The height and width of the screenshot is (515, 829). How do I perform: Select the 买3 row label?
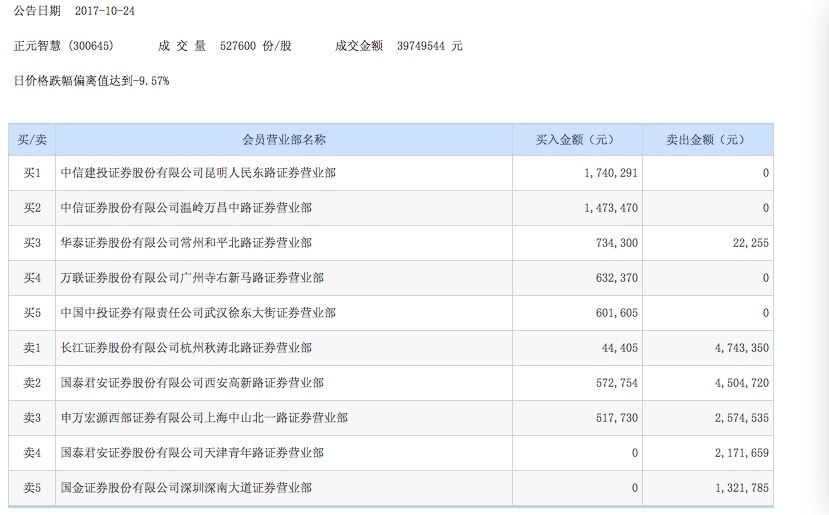click(32, 243)
